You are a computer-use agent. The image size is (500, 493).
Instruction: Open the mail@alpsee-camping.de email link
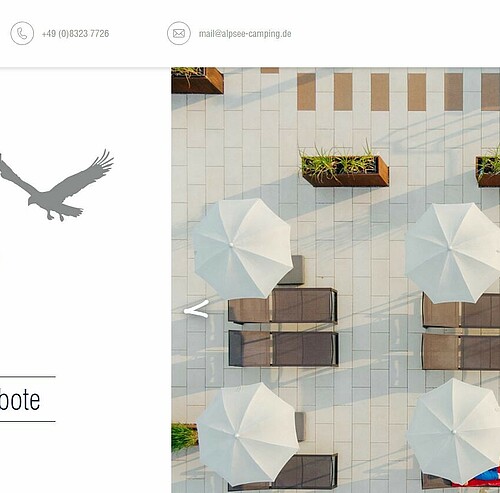click(x=245, y=34)
